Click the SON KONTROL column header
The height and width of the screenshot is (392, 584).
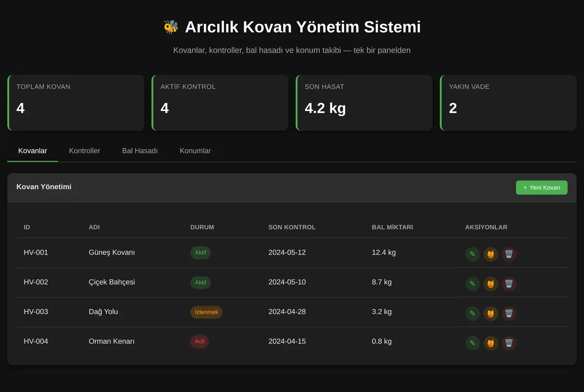(292, 227)
